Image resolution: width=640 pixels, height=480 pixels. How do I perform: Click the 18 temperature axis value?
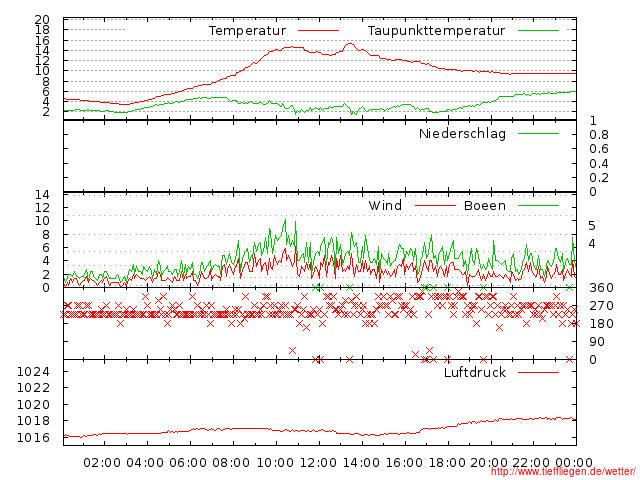[42, 29]
